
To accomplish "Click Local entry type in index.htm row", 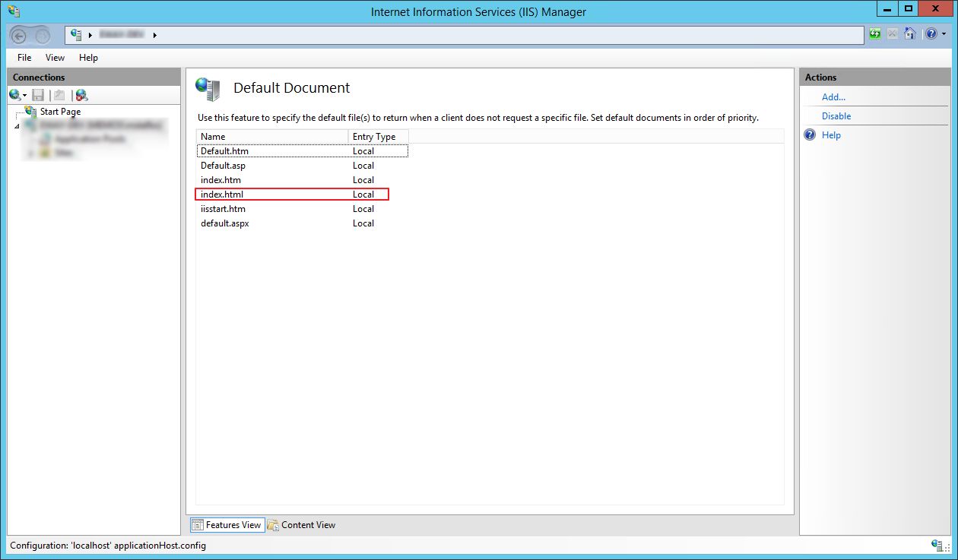I will click(363, 180).
